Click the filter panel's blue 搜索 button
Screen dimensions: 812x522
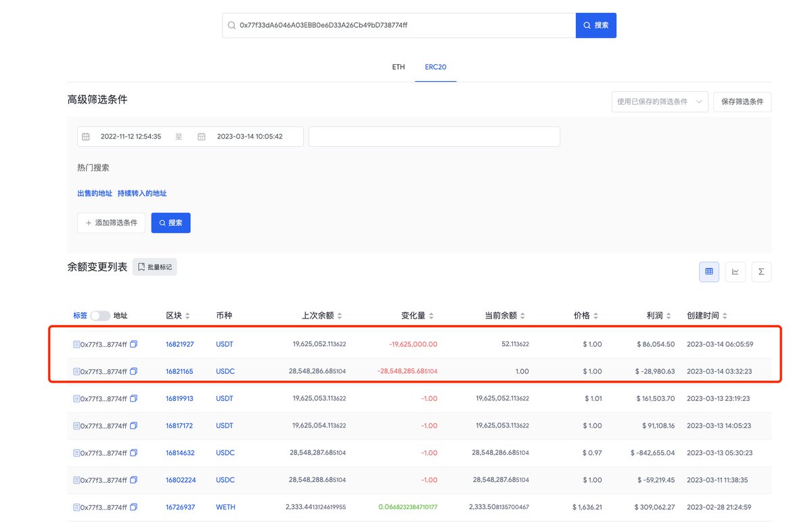pos(171,222)
